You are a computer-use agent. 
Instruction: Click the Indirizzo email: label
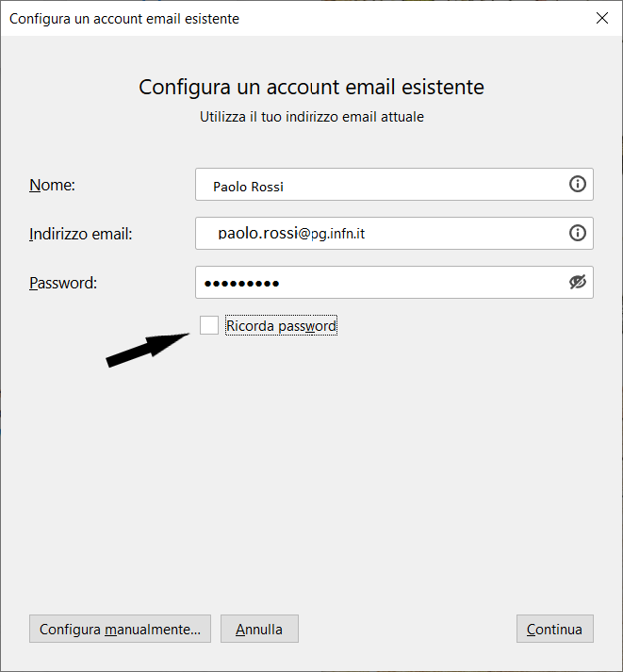(x=80, y=234)
